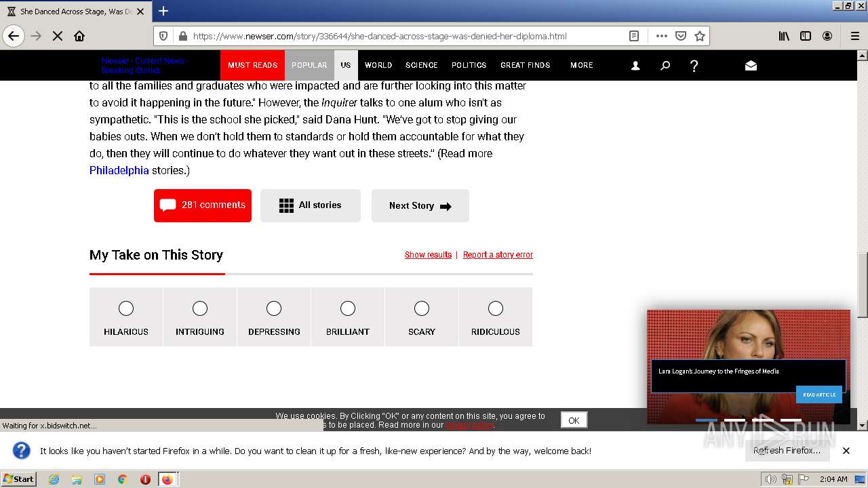This screenshot has width=868, height=488.
Task: Open the Firefox home page icon
Action: click(79, 36)
